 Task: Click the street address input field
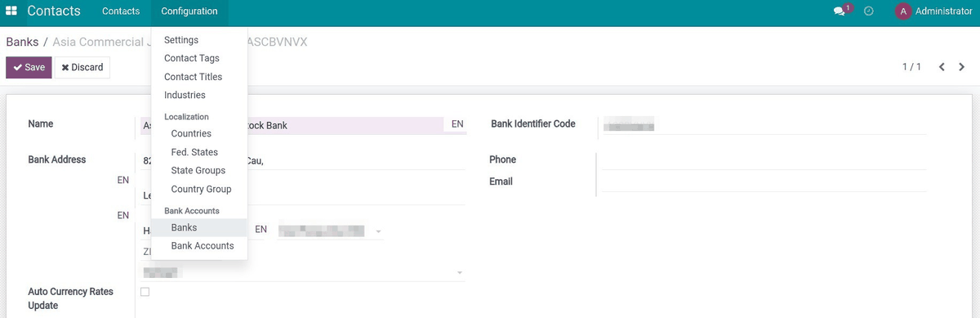click(303, 160)
